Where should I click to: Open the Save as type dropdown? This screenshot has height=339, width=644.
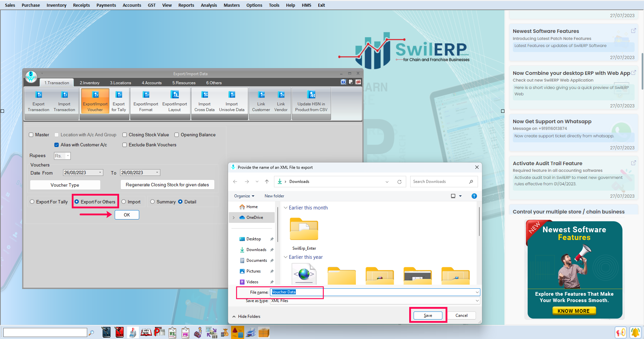[x=477, y=301]
